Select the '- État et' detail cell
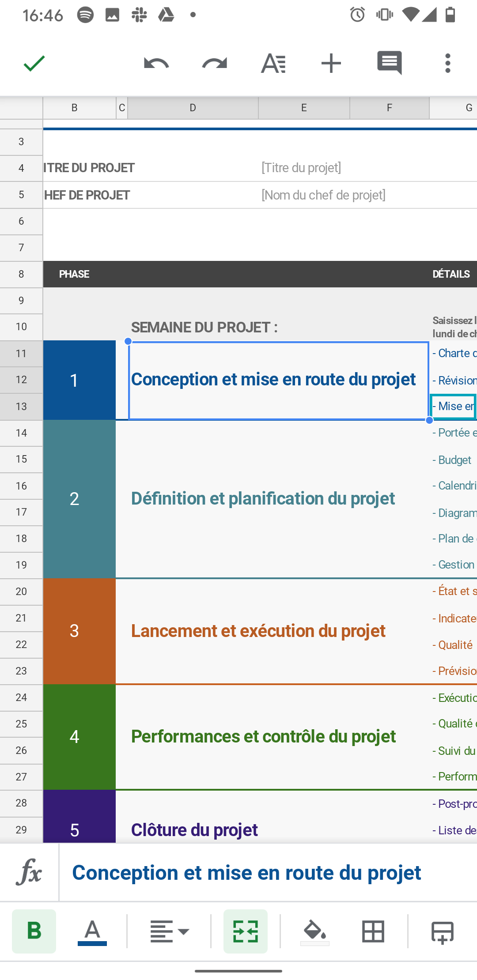Screen dimensions: 477x980 (454, 592)
